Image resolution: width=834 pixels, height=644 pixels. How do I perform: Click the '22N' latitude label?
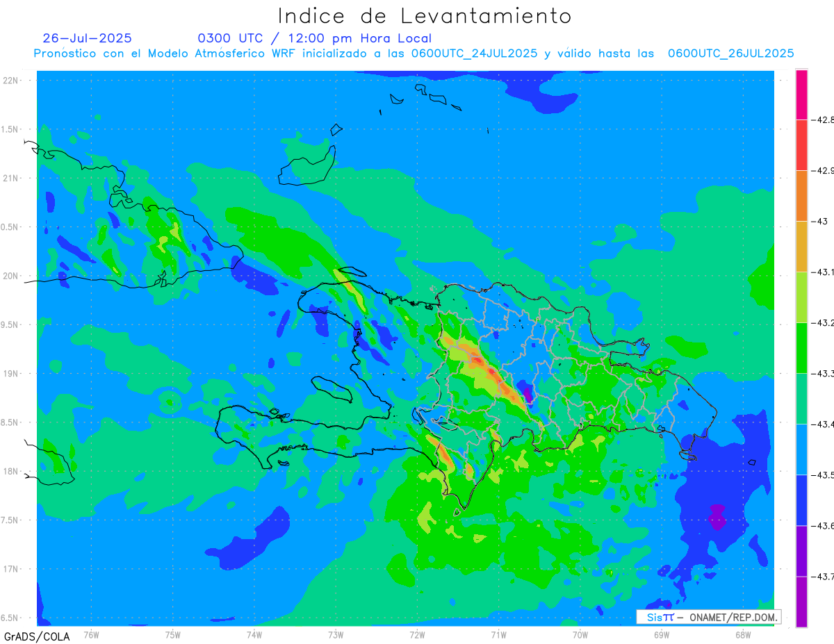(11, 81)
